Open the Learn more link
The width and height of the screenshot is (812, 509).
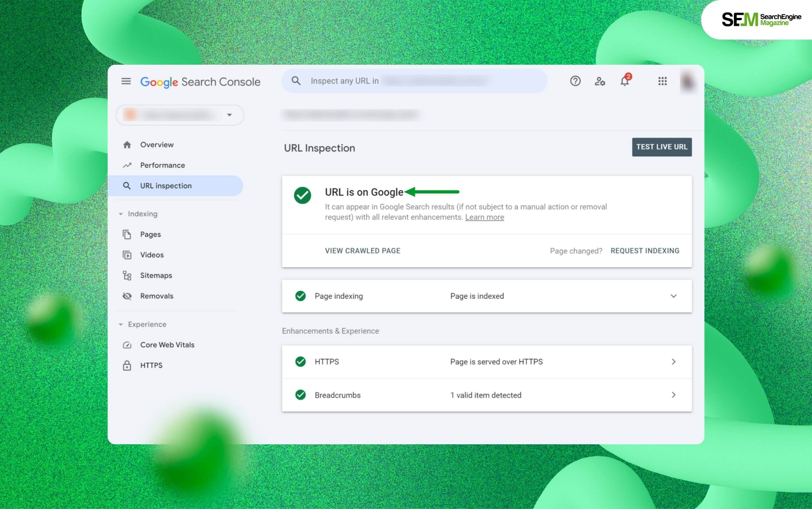click(x=484, y=217)
